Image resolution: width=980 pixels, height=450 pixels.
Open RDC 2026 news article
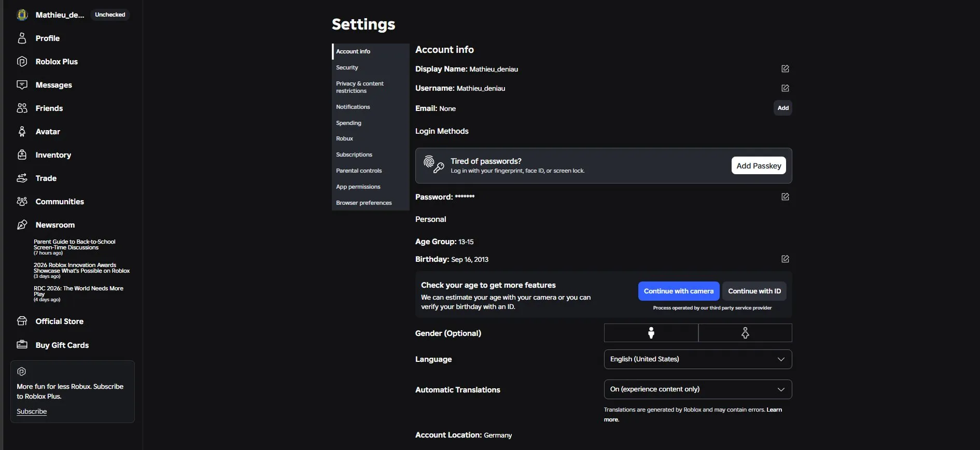pyautogui.click(x=78, y=291)
